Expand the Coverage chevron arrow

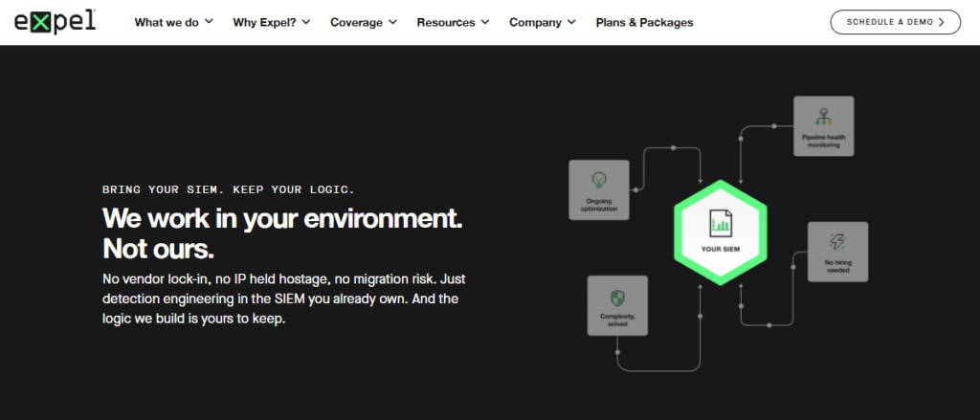(x=392, y=21)
